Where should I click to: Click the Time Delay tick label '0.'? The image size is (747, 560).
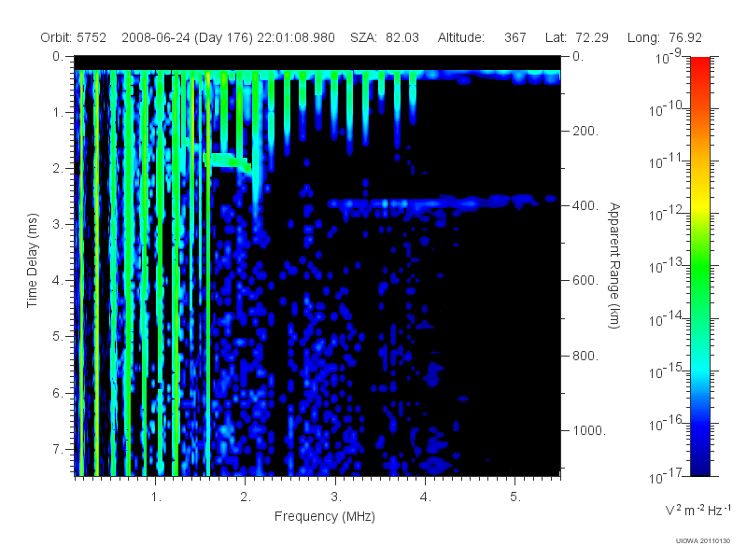tap(58, 56)
